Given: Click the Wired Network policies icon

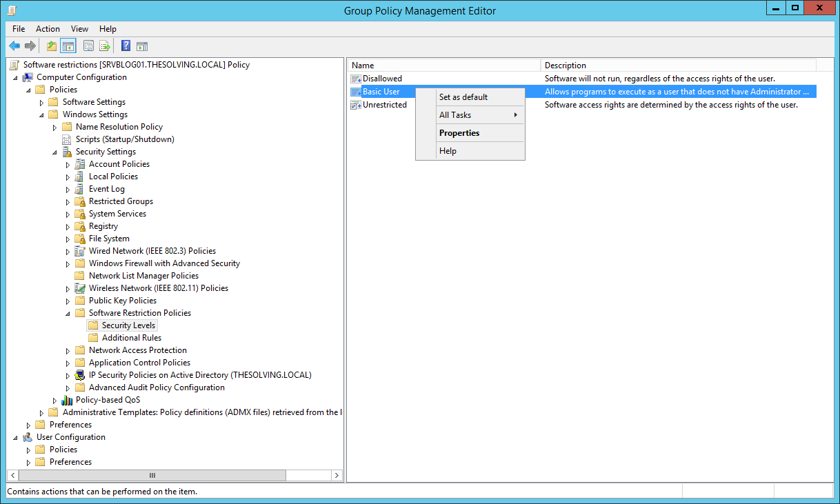Looking at the screenshot, I should [80, 251].
